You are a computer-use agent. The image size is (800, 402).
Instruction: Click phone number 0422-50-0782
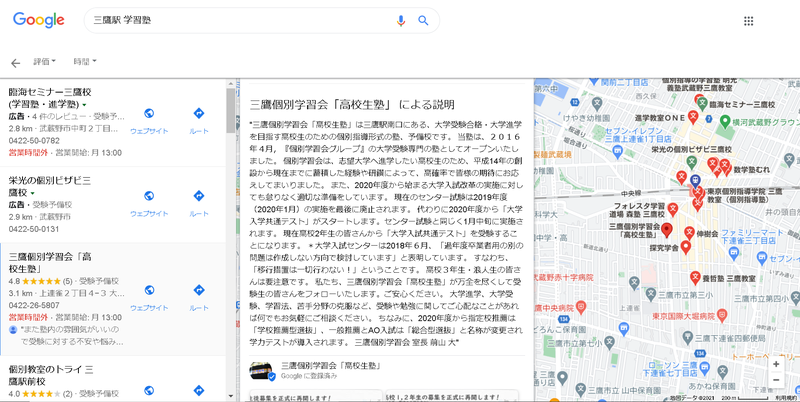34,140
